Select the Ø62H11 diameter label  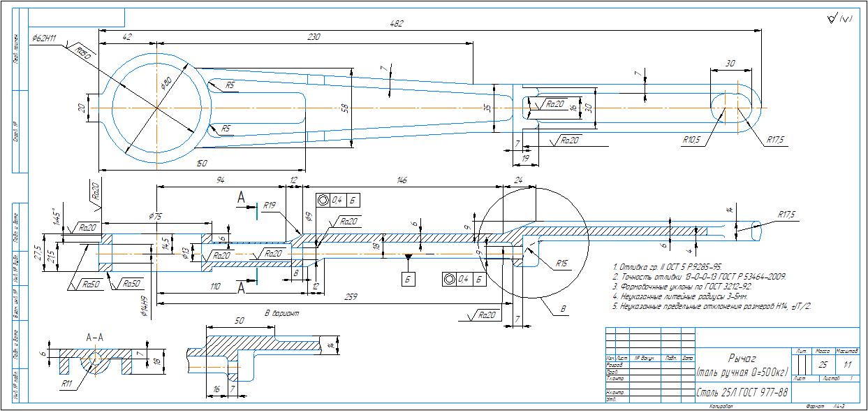43,38
